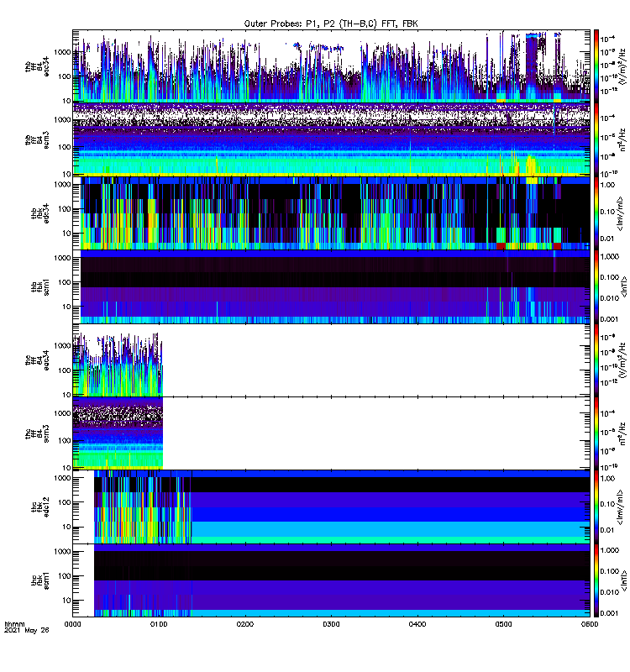Click the "0.01" tick on thc edc12 color bar
This screenshot has width=630, height=672.
(607, 530)
